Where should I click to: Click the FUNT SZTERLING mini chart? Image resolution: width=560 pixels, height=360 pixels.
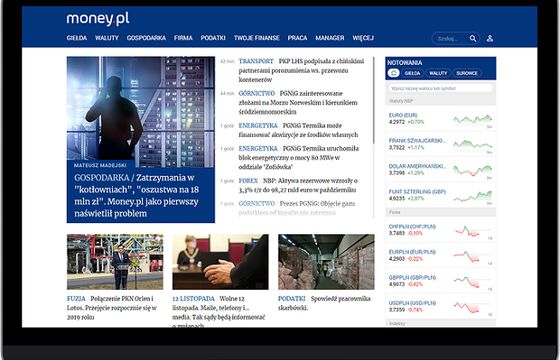coord(472,196)
